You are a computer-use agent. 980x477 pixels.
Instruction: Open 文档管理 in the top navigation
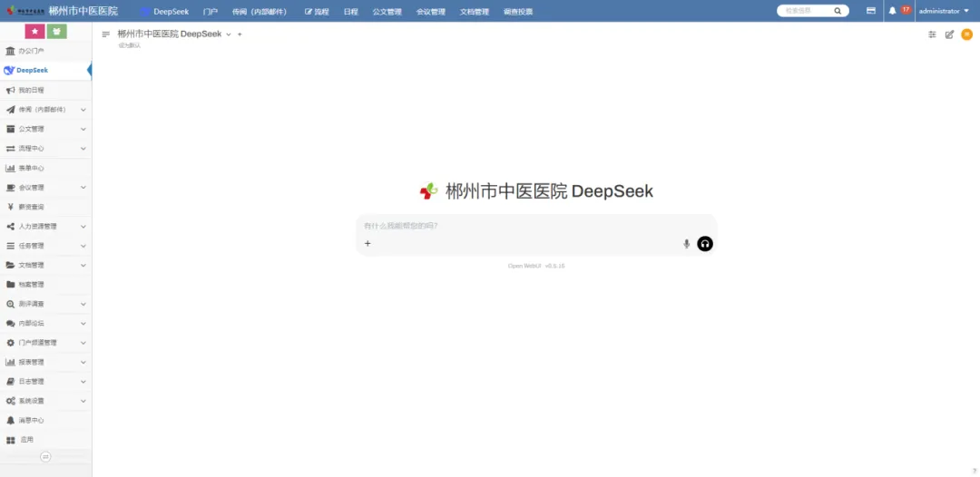475,11
